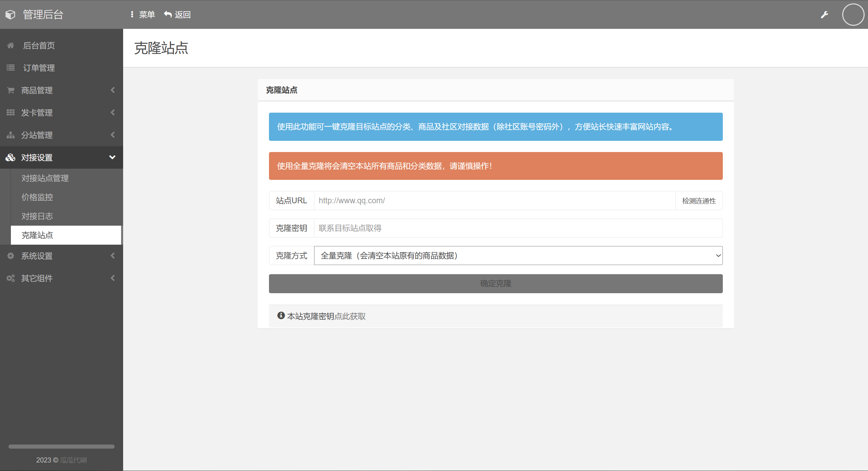The image size is (868, 471).
Task: Click the shopping cart icon for 商品管理
Action: tap(11, 90)
